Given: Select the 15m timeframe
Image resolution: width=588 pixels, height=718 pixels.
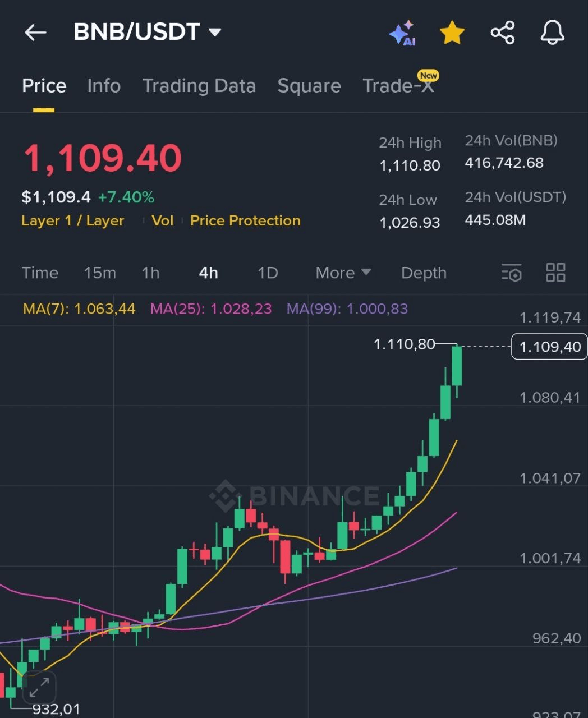Looking at the screenshot, I should point(100,273).
